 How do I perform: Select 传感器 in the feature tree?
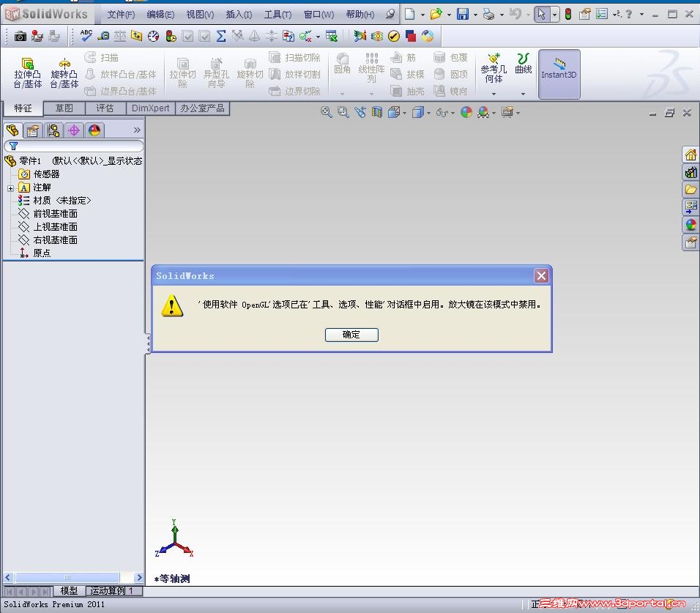46,174
